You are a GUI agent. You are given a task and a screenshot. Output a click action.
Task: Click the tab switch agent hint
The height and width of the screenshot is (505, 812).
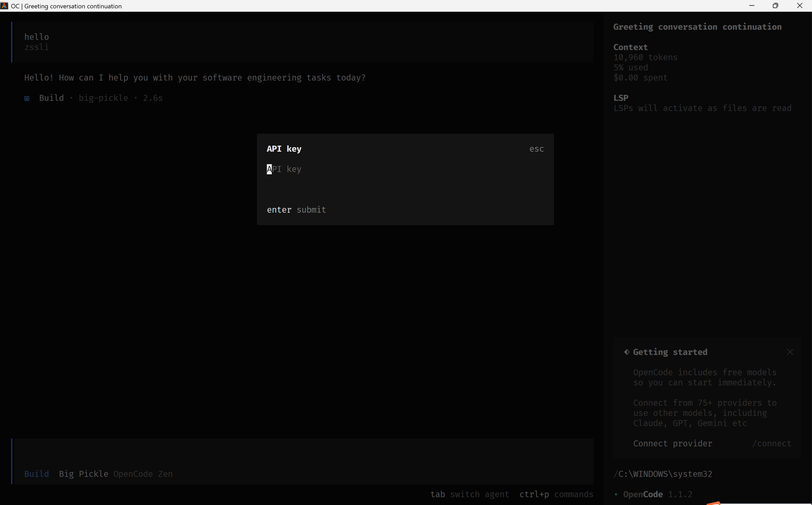click(470, 494)
